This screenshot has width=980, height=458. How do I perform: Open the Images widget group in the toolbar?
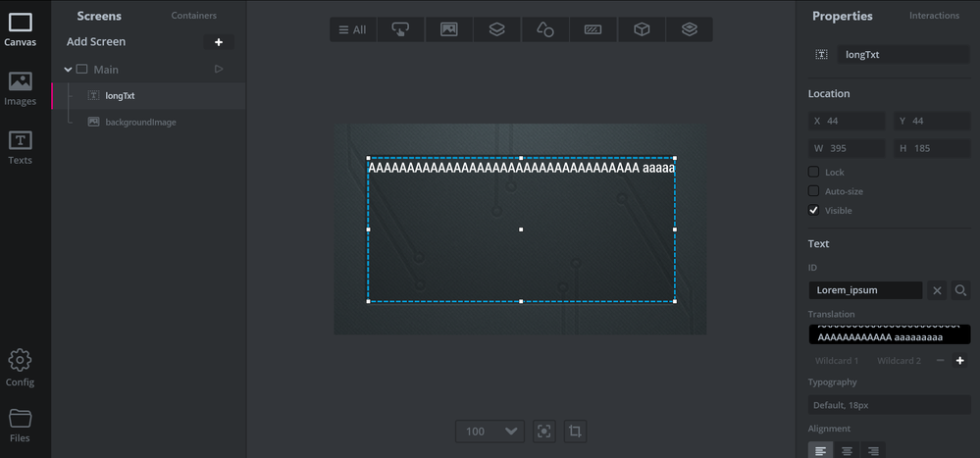pos(448,29)
